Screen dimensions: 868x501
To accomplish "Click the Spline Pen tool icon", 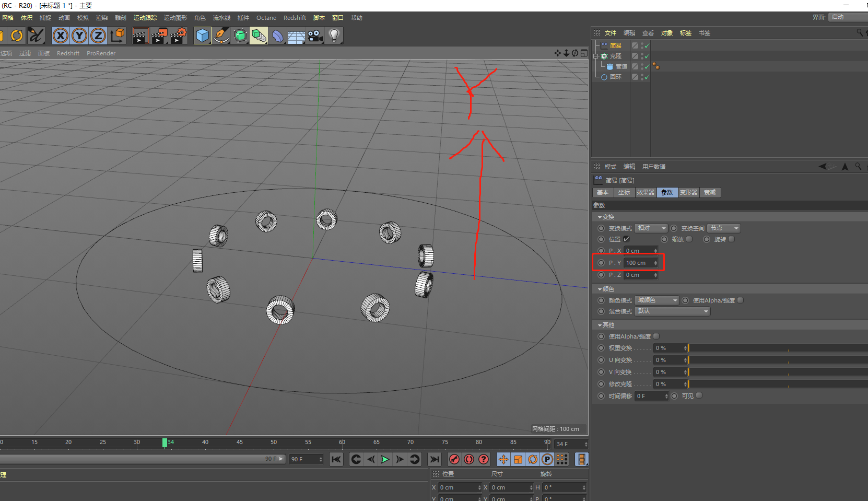I will [221, 36].
